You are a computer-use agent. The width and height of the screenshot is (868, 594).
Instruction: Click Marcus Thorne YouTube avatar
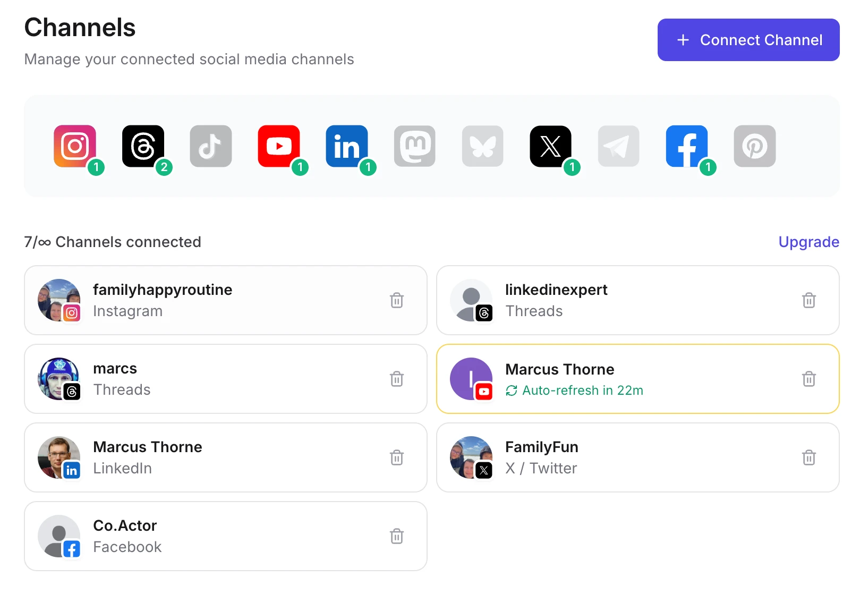(471, 379)
